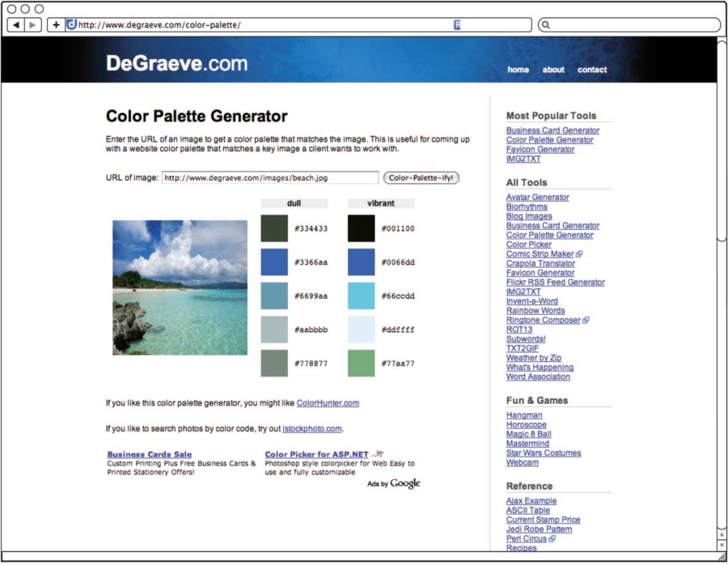Open the home navigation item
The width and height of the screenshot is (728, 565).
[518, 70]
